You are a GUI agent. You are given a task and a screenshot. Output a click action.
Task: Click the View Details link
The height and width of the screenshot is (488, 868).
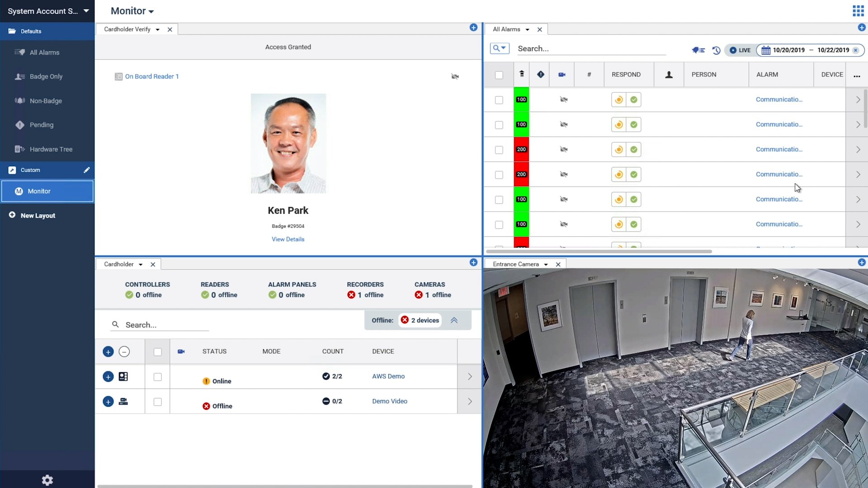click(x=288, y=239)
